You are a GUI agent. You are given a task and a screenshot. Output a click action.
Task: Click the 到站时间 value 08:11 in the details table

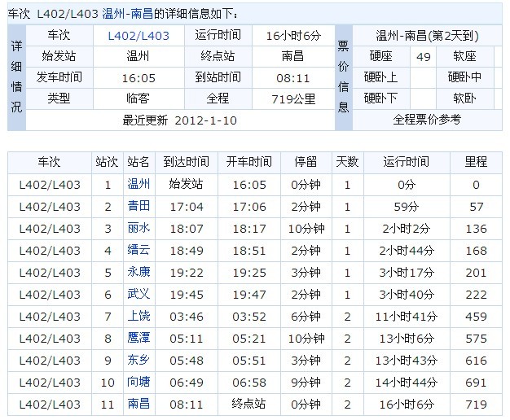293,78
